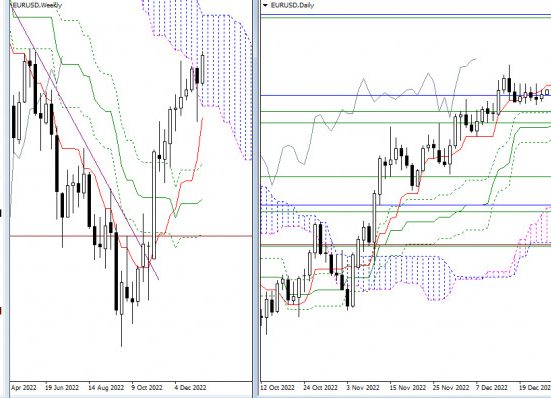This screenshot has width=551, height=398.
Task: Click the top blue horizontal line on Daily chart
Action: click(x=406, y=15)
